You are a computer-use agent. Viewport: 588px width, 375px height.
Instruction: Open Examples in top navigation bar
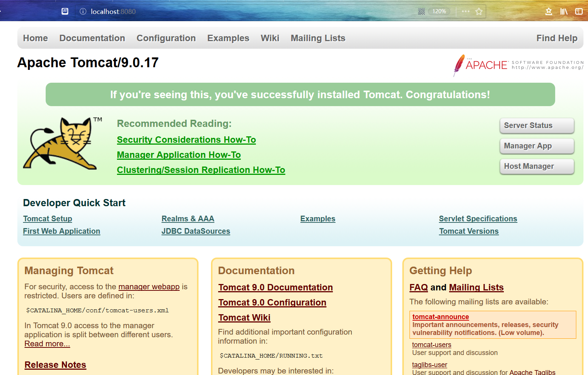click(x=228, y=38)
